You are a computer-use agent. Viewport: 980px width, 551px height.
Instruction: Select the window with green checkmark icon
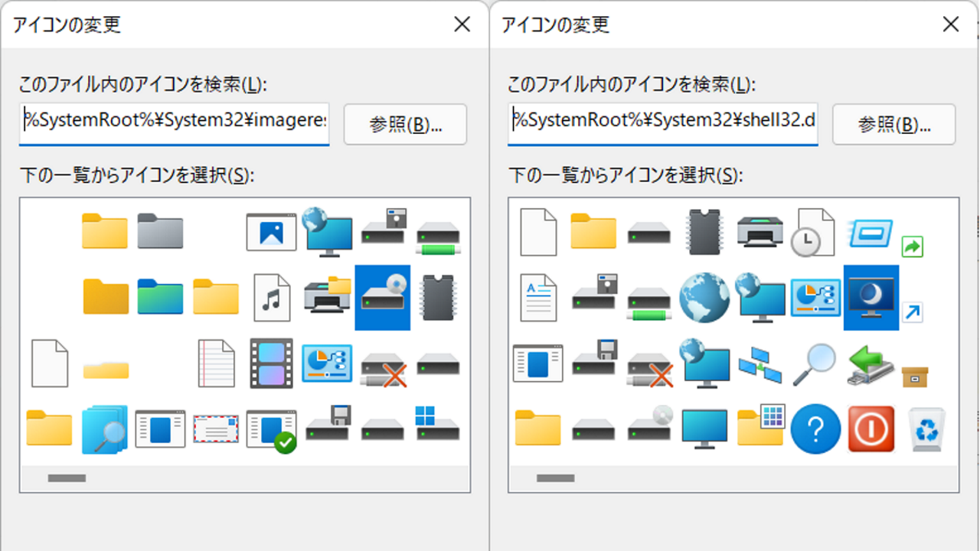272,431
